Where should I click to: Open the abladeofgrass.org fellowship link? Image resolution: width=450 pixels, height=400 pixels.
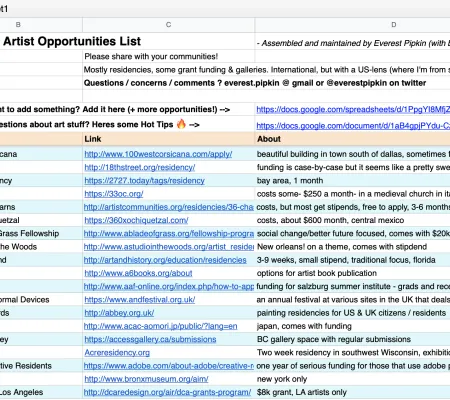(x=169, y=233)
